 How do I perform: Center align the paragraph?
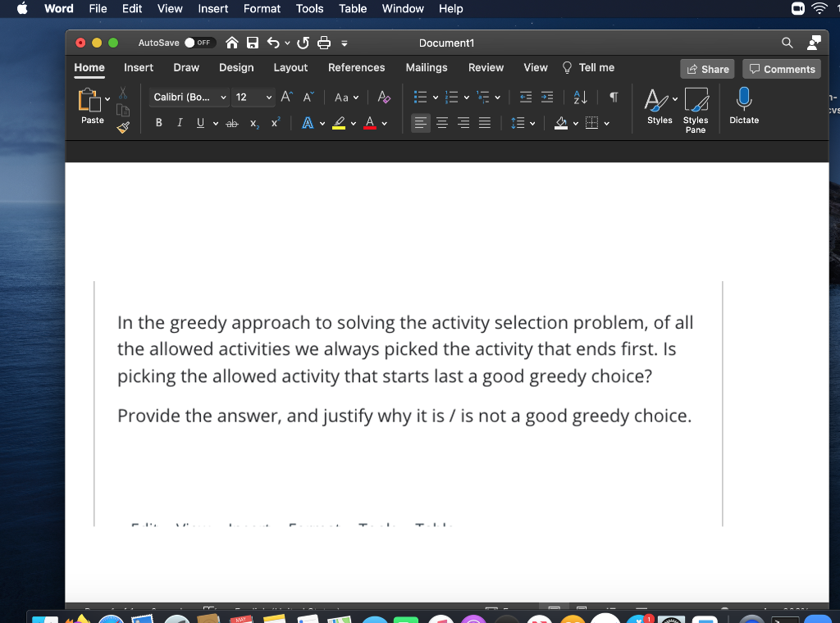pyautogui.click(x=441, y=122)
